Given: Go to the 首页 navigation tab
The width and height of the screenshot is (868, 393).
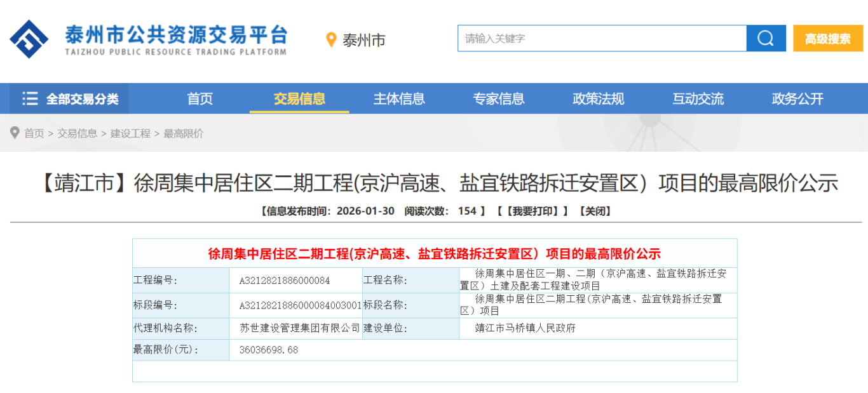Looking at the screenshot, I should click(200, 99).
